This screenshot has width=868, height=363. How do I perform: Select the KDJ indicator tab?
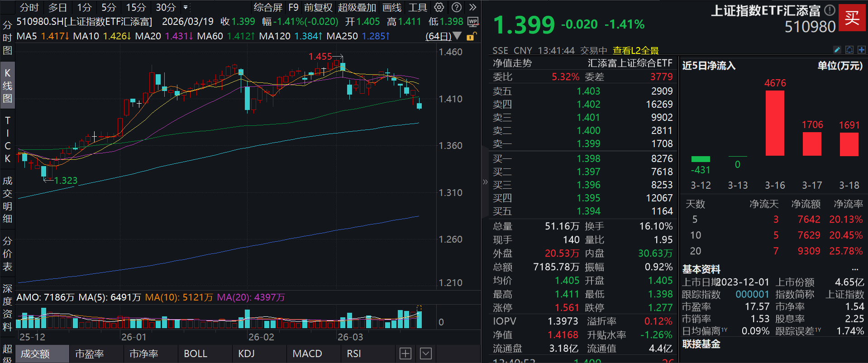point(259,353)
